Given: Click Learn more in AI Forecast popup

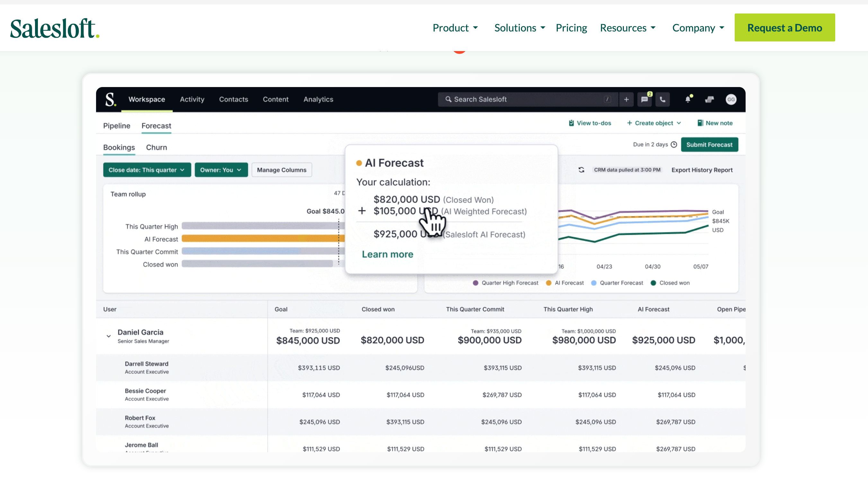Looking at the screenshot, I should [x=387, y=254].
